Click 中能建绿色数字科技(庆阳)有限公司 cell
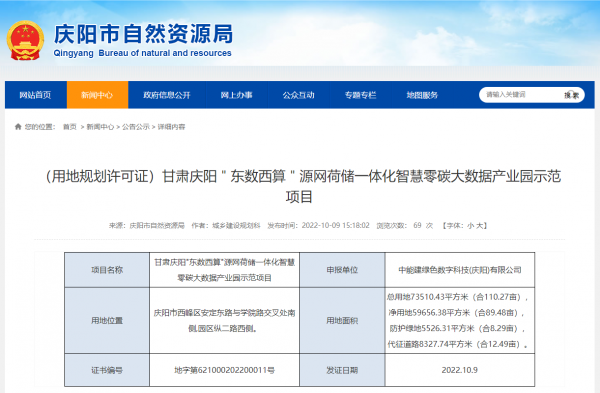Screen dimensions: 600x393 [x=460, y=270]
